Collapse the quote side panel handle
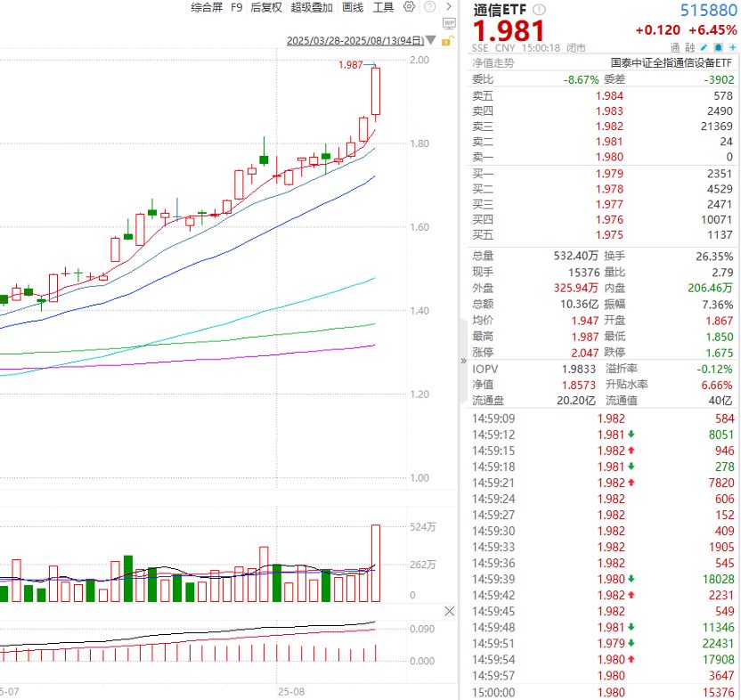Screen dimensions: 741x700 point(463,361)
